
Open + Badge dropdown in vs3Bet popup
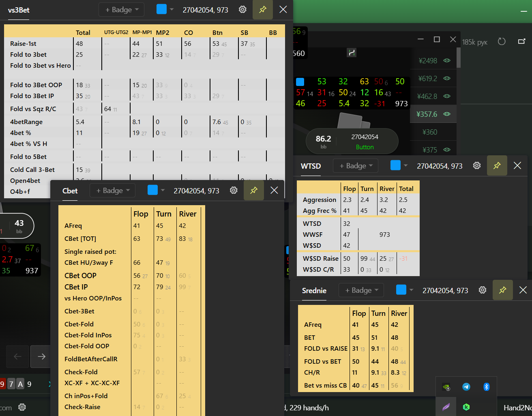122,10
